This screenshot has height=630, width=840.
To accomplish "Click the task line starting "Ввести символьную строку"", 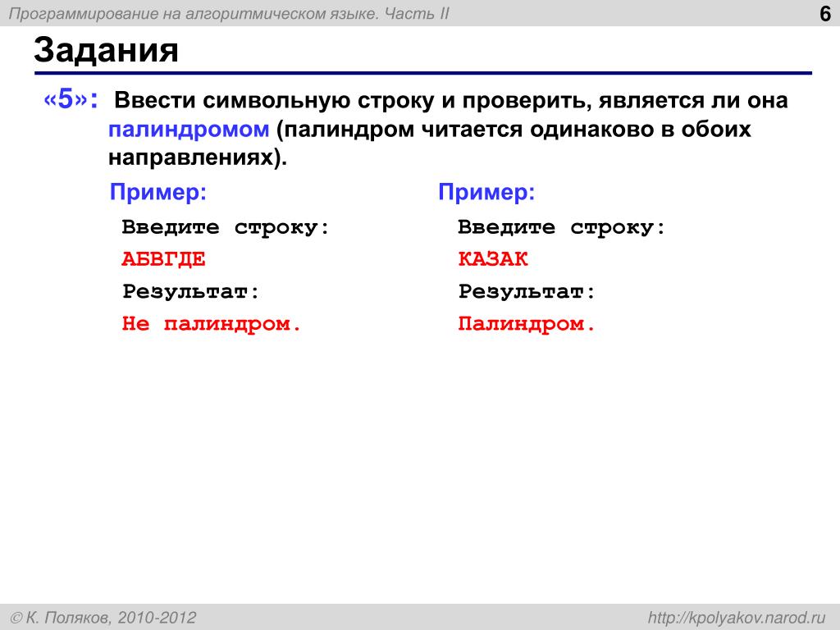I will pos(451,101).
